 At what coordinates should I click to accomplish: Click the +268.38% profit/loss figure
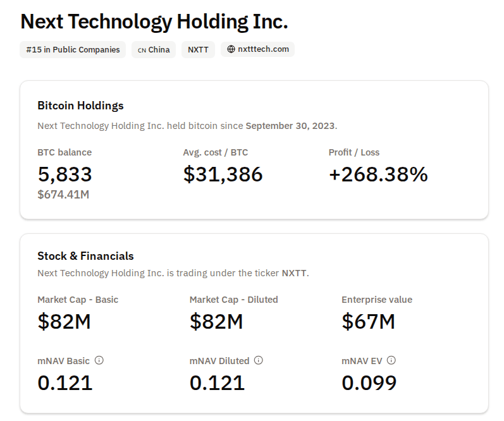[x=378, y=174]
